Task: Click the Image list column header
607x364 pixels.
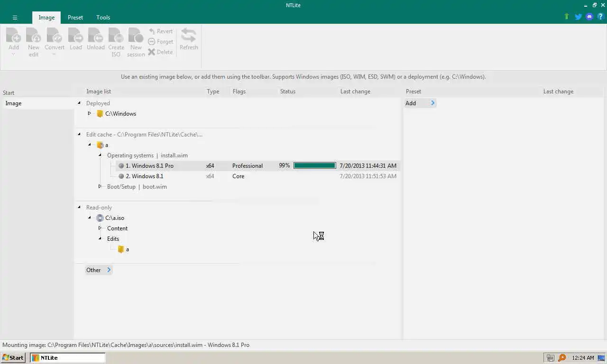Action: point(99,91)
